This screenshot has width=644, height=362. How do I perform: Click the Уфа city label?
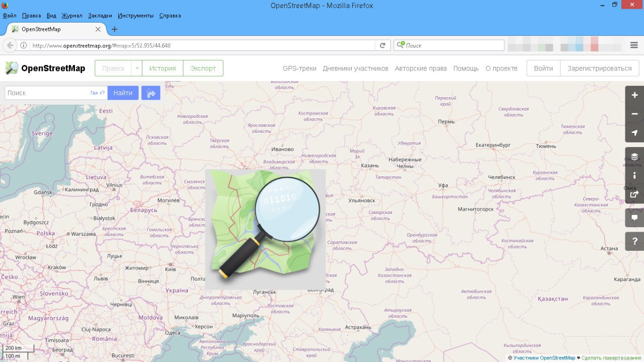click(x=443, y=185)
